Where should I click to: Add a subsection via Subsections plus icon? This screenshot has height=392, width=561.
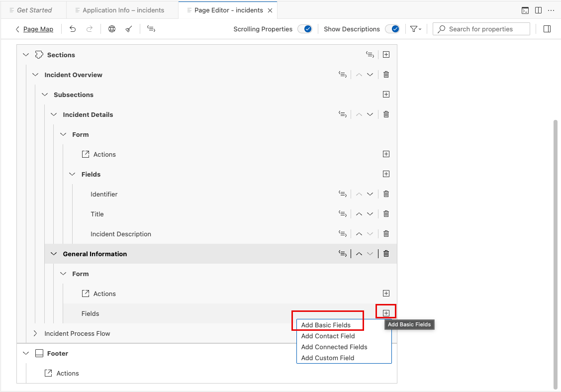386,95
